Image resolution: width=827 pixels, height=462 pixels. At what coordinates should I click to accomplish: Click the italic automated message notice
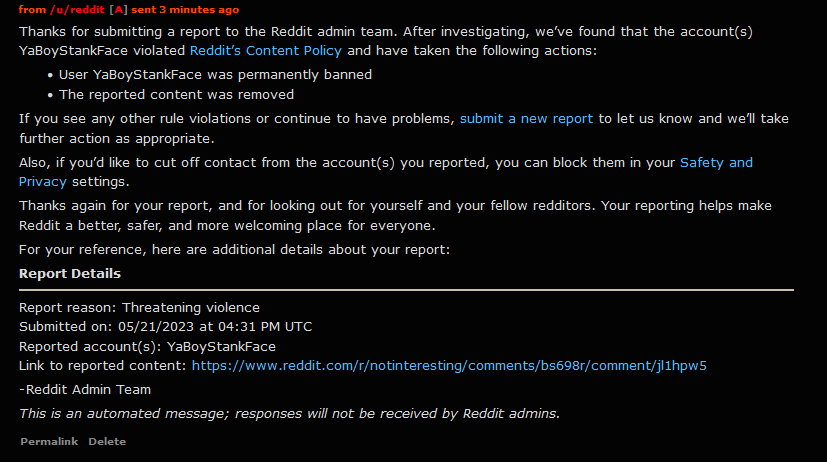coord(289,413)
